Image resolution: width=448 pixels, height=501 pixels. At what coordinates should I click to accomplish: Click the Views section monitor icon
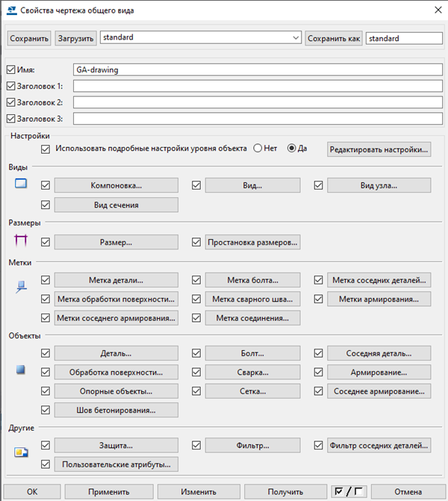tap(21, 184)
